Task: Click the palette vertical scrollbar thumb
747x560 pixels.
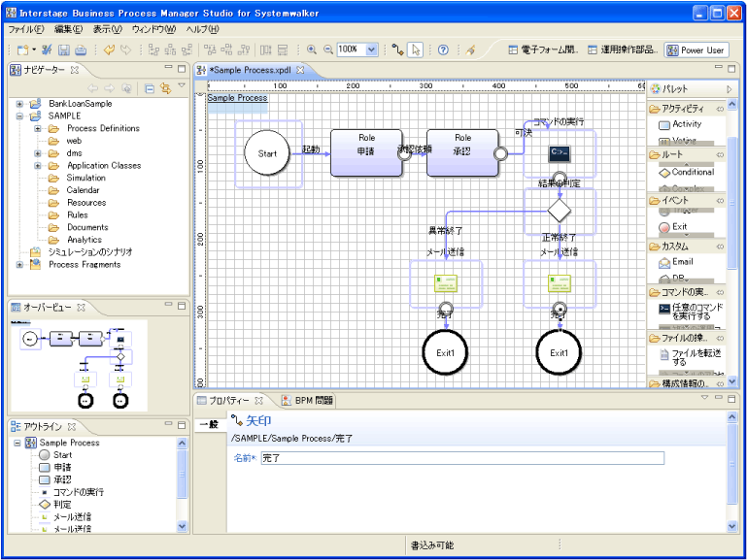Action: 732,202
